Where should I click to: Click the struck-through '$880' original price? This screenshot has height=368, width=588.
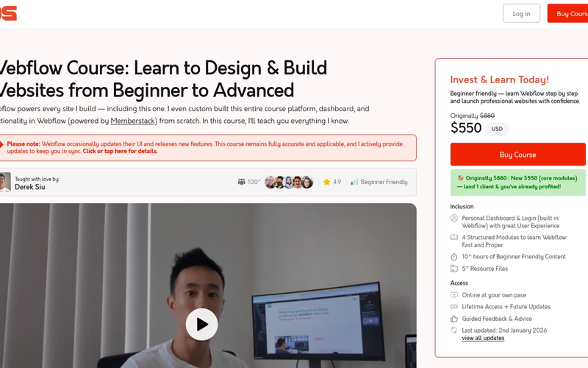487,116
